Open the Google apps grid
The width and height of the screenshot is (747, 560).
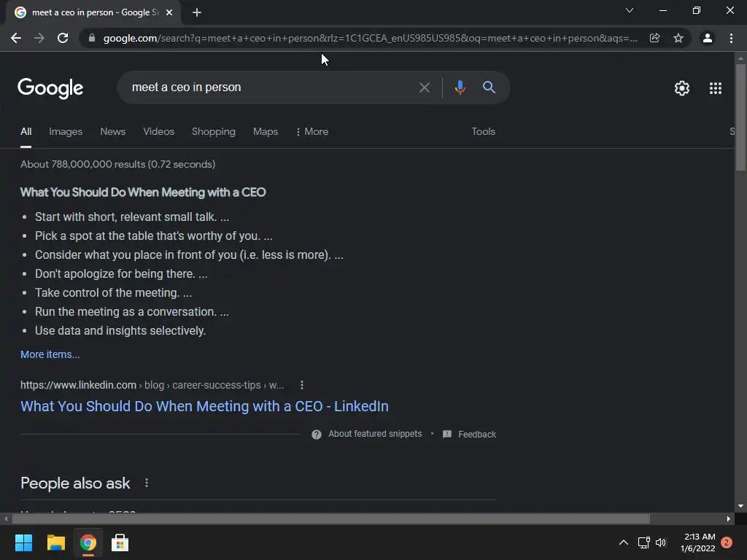point(716,88)
